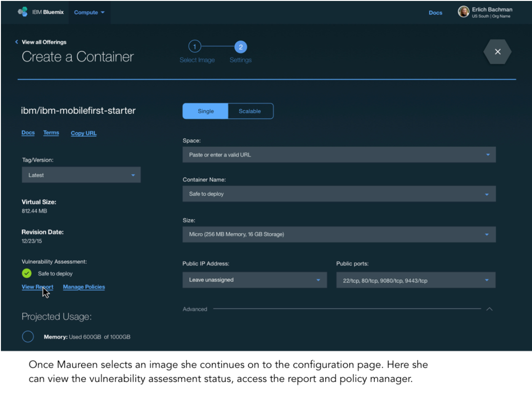The height and width of the screenshot is (411, 532).
Task: Open the Docs link in top bar
Action: pyautogui.click(x=435, y=13)
